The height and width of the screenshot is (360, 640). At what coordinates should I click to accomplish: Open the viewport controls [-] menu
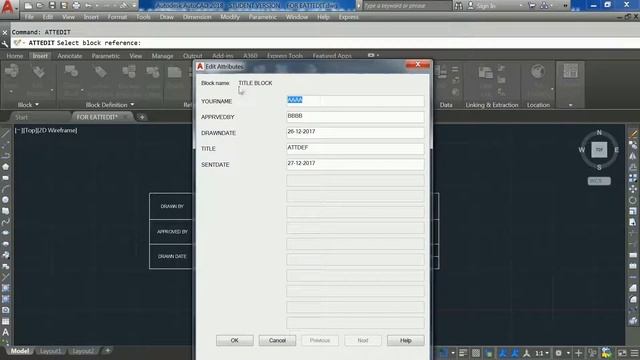pyautogui.click(x=18, y=130)
